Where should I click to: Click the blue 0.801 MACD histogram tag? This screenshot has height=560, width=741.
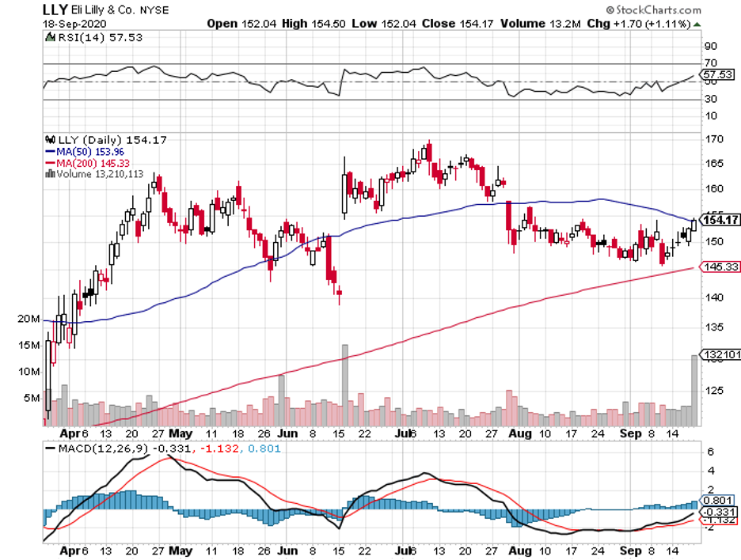coord(720,501)
